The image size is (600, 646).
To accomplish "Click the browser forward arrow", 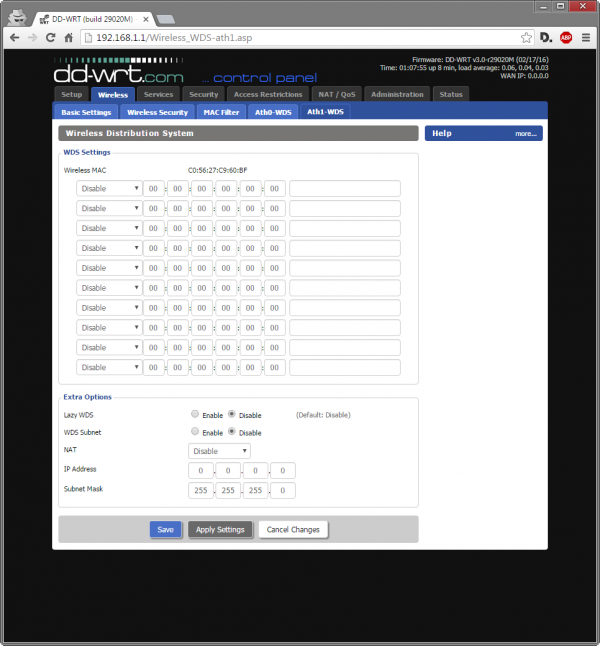I will click(x=32, y=37).
